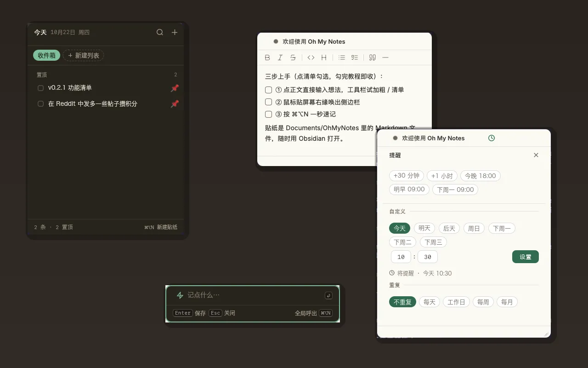Set repeat to 每天
This screenshot has width=588, height=368.
[x=430, y=302]
